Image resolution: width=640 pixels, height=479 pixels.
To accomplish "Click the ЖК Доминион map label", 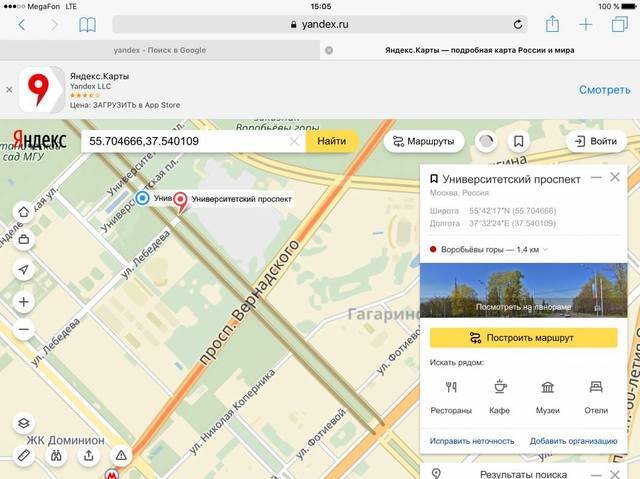I will [66, 441].
